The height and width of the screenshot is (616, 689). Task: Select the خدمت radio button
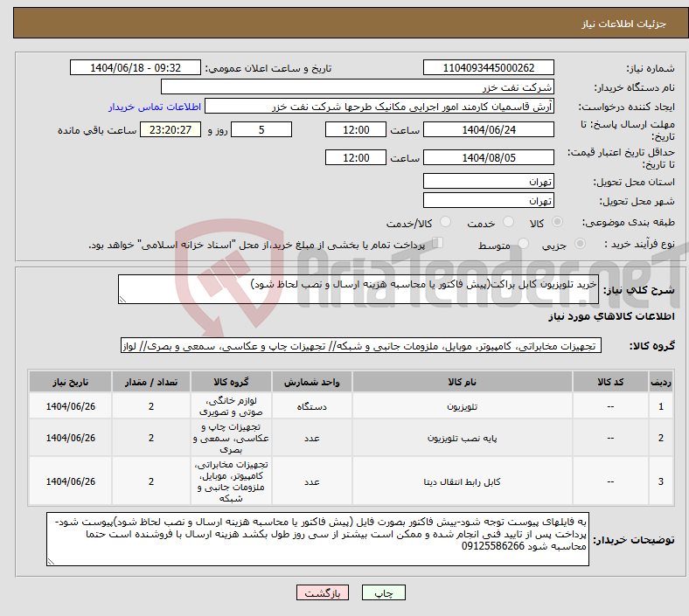(x=508, y=222)
